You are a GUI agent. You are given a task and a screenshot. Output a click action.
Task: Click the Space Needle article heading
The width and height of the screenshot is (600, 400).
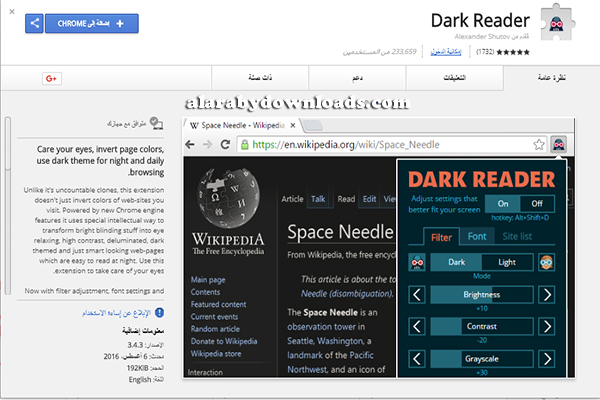tap(340, 232)
